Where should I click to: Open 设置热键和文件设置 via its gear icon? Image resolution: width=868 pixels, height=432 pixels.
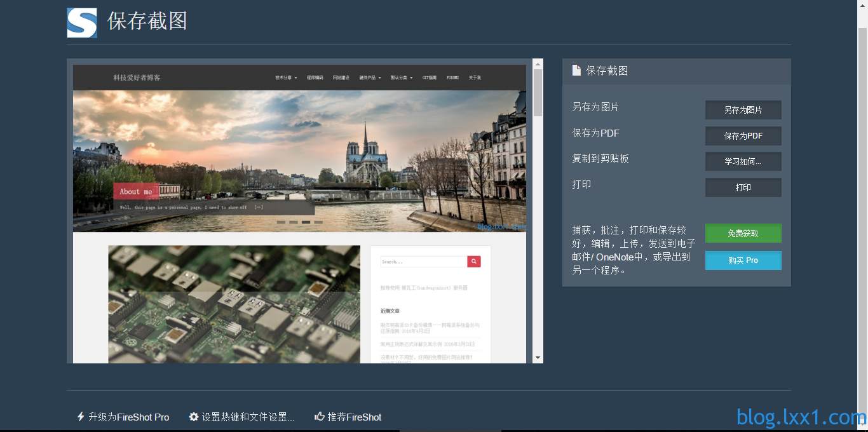pos(194,417)
